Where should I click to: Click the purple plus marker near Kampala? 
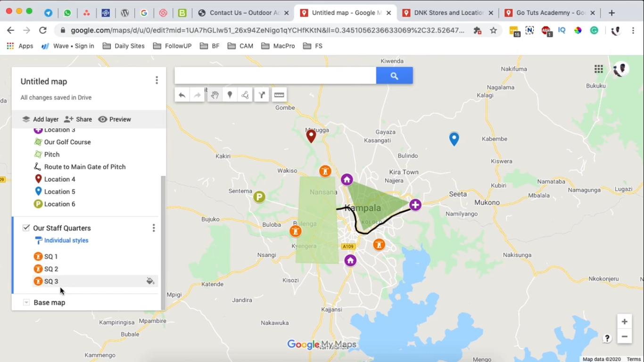[x=415, y=205]
